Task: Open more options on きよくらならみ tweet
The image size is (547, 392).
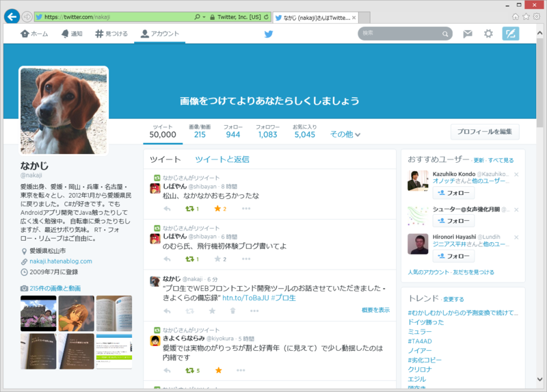Action: pos(241,370)
